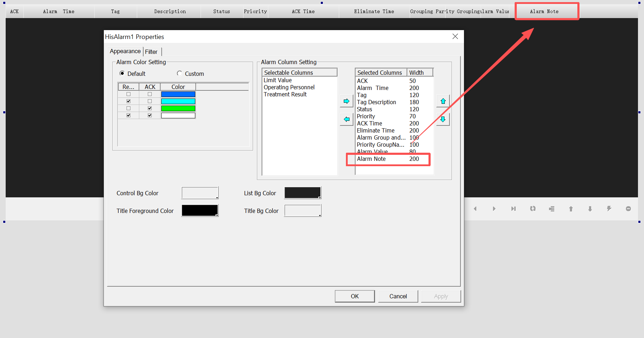The height and width of the screenshot is (338, 644).
Task: Open the Title Foreground Color dropdown
Action: point(200,211)
